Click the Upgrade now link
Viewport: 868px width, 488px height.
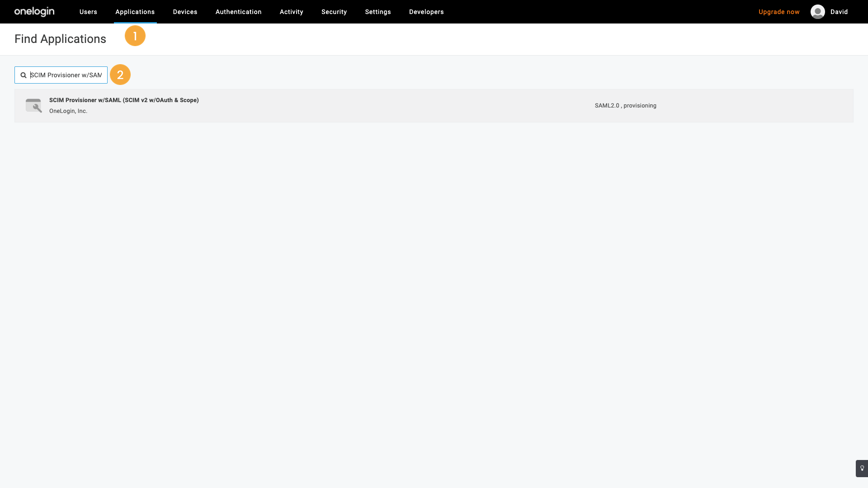point(779,12)
